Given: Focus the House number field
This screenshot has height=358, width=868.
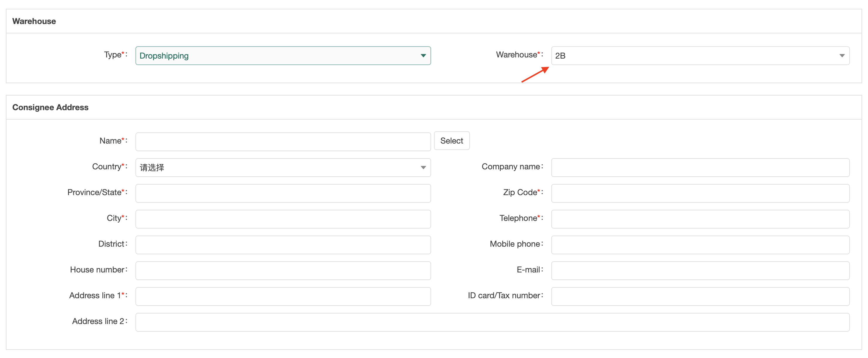Looking at the screenshot, I should pos(283,270).
